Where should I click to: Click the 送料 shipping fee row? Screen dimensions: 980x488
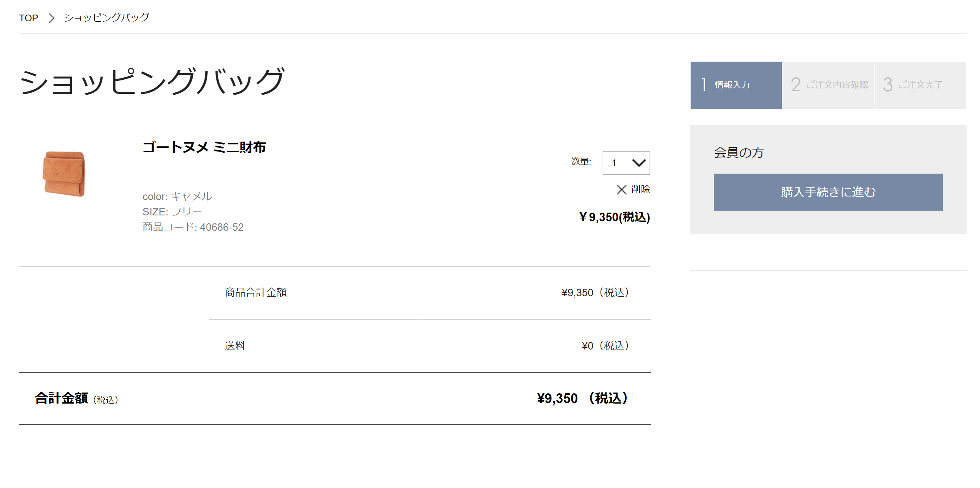tap(430, 346)
